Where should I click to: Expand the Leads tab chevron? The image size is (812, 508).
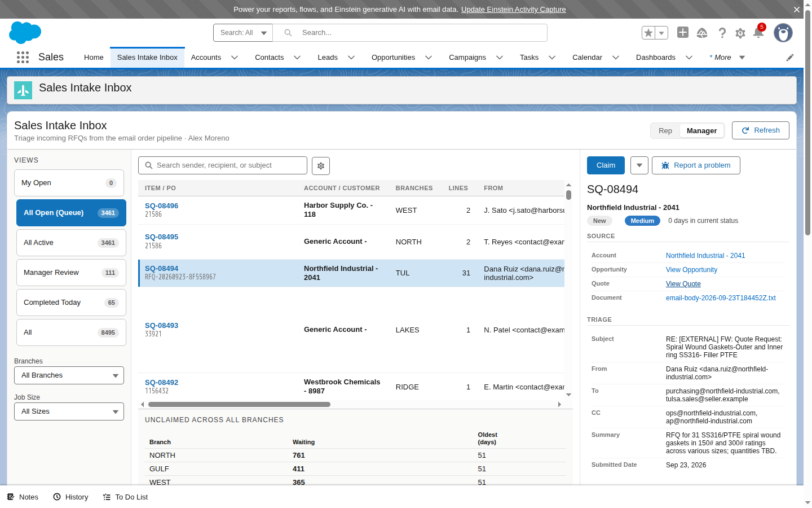351,58
